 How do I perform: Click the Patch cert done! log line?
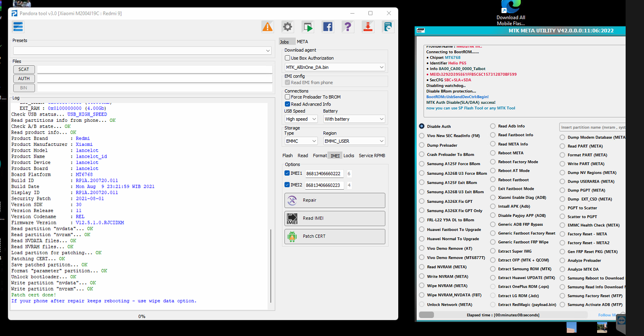coord(34,295)
